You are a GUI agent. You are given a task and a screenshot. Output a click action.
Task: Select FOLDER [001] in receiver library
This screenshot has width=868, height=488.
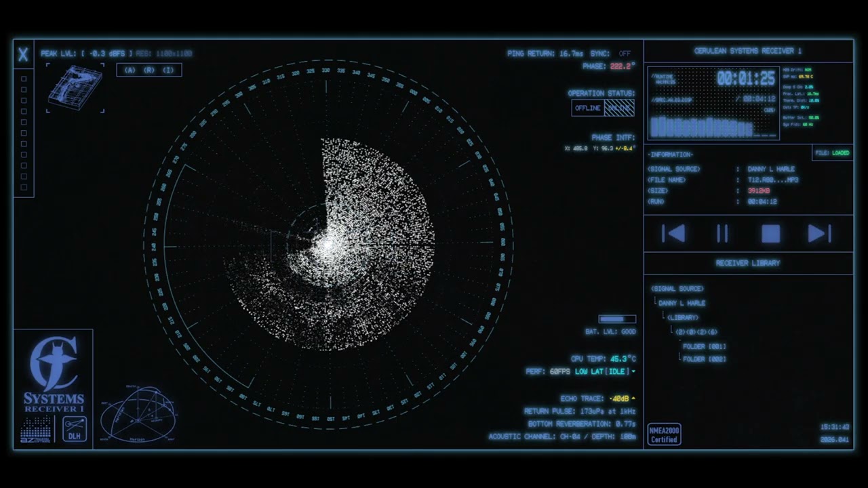705,346
